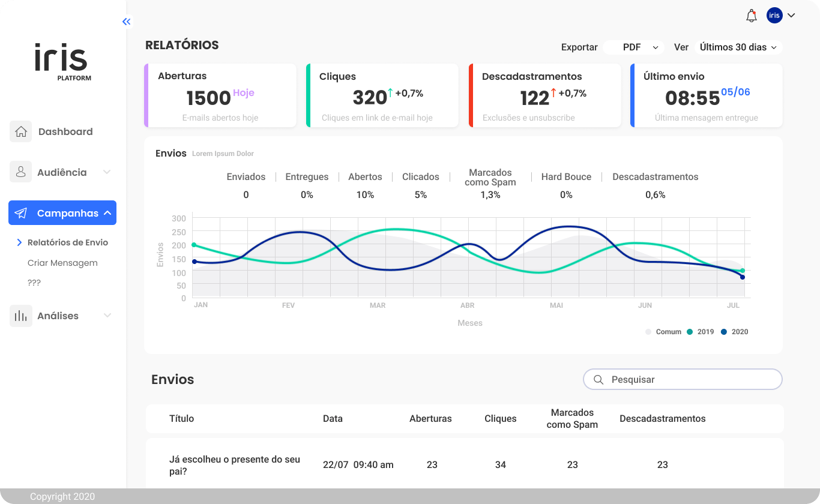Go to Dashboard in sidebar

point(65,131)
